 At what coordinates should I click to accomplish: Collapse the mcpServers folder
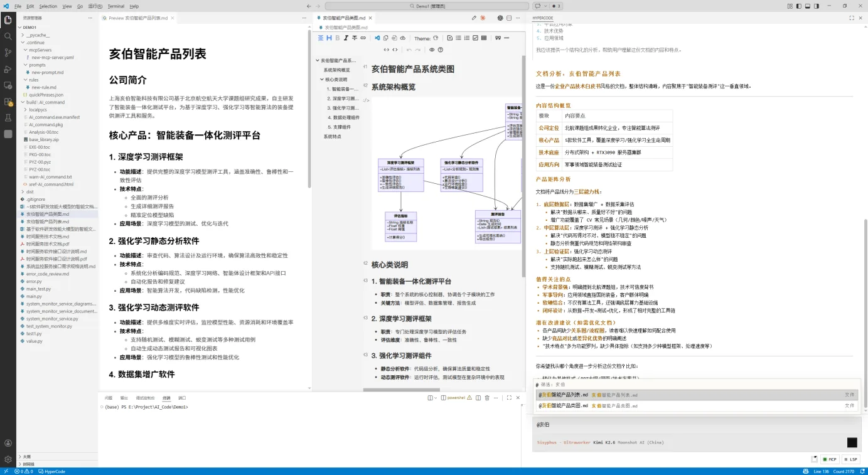point(56,50)
